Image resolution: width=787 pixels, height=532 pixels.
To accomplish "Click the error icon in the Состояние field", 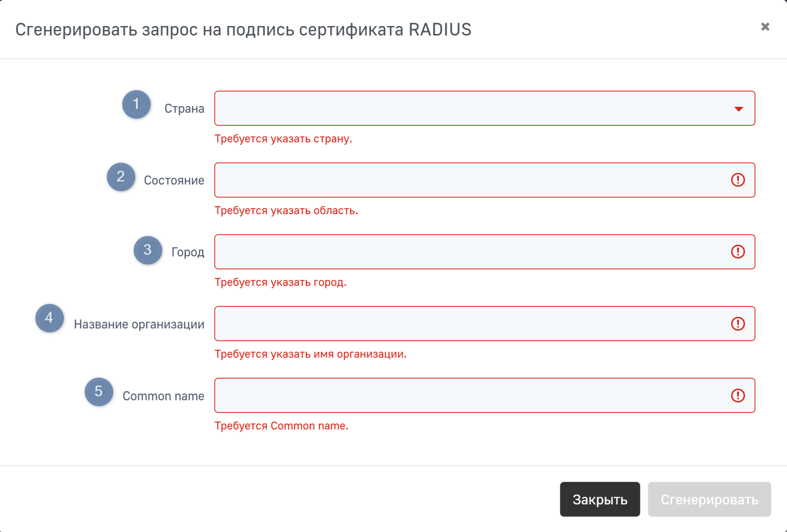I will click(x=738, y=180).
